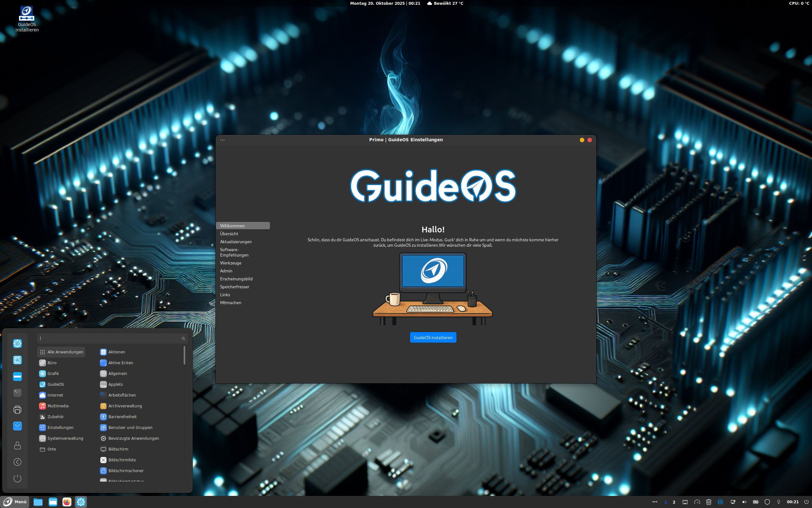Go to Software-Empfehlungen section

point(243,252)
